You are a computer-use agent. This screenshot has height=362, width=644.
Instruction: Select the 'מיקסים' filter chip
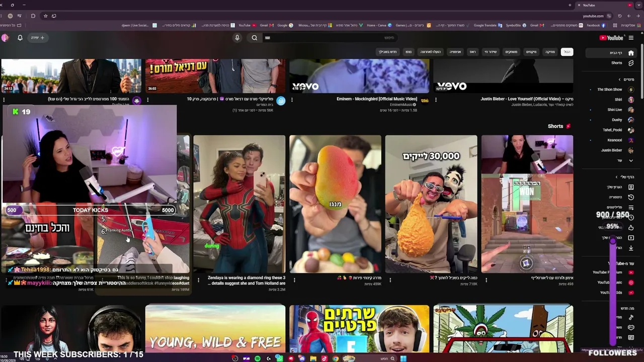531,52
